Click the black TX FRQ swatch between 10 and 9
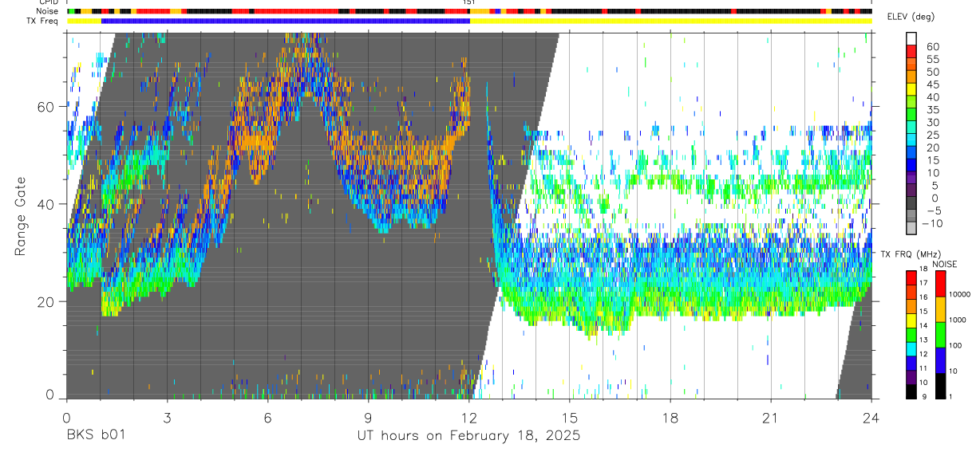980x452 pixels. point(911,391)
